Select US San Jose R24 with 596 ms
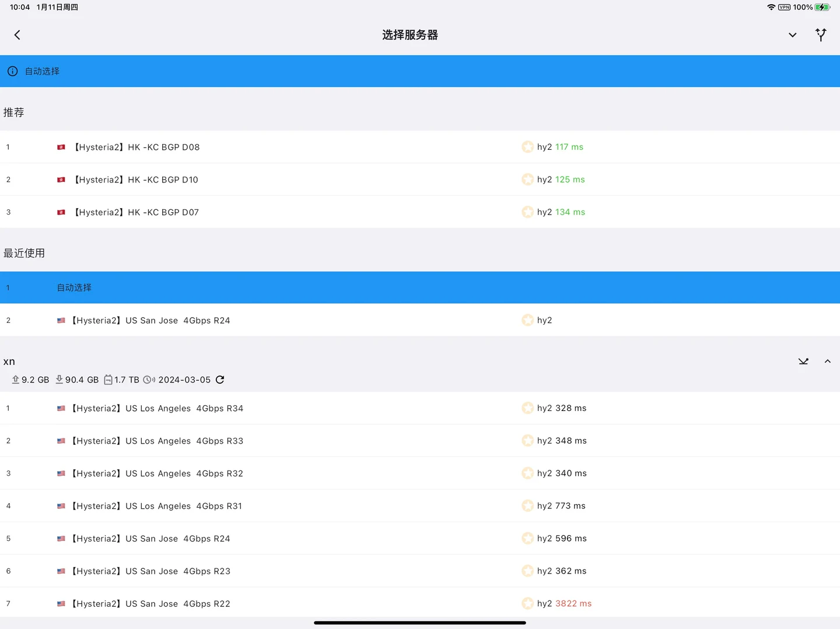Viewport: 840px width, 629px height. (x=420, y=539)
